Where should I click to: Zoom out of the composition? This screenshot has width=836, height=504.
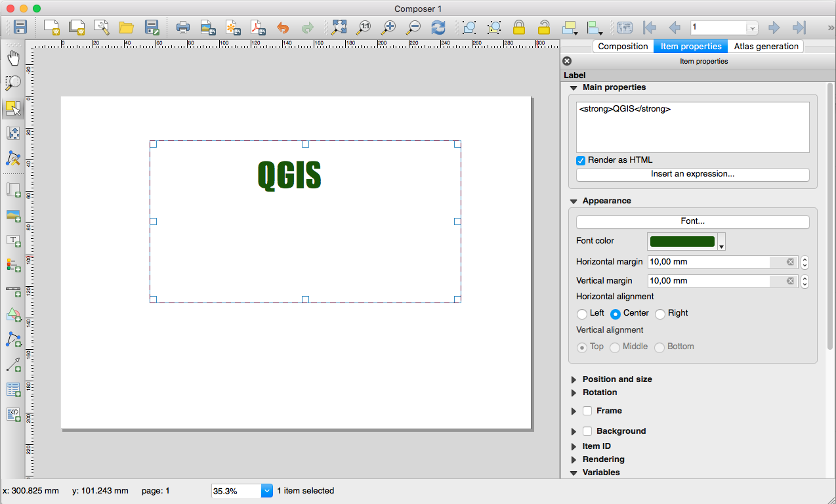(x=413, y=28)
